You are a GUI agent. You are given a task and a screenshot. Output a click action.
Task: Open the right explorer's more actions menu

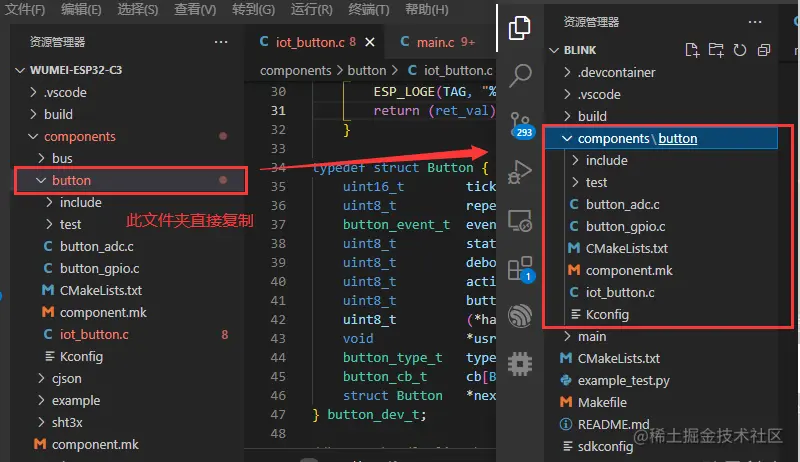(755, 22)
